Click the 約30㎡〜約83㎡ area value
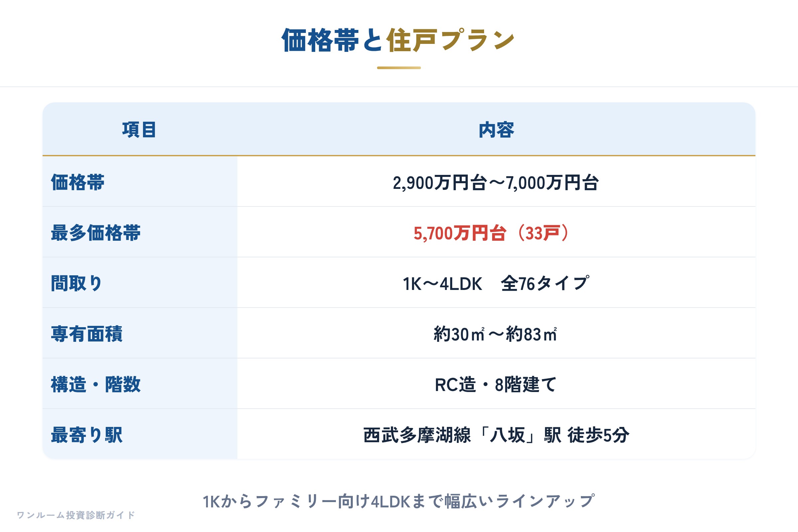This screenshot has width=798, height=532. click(495, 334)
